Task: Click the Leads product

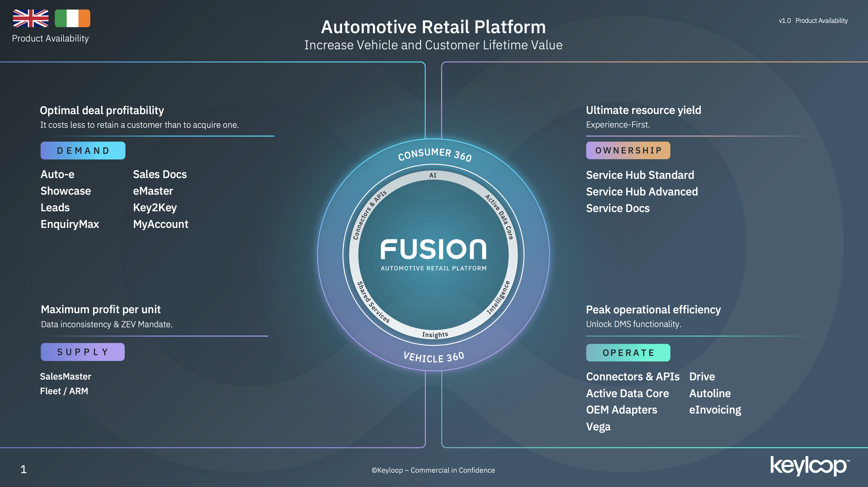Action: pos(55,208)
